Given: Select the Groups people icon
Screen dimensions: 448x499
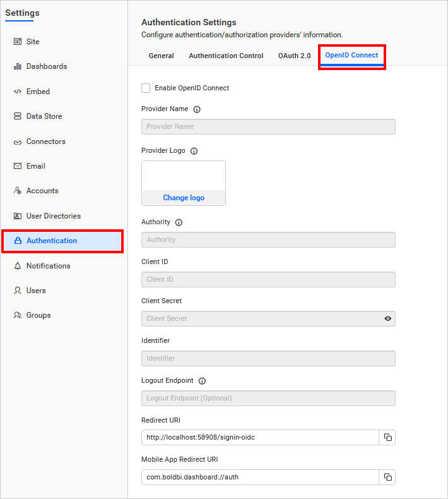Looking at the screenshot, I should pyautogui.click(x=18, y=315).
